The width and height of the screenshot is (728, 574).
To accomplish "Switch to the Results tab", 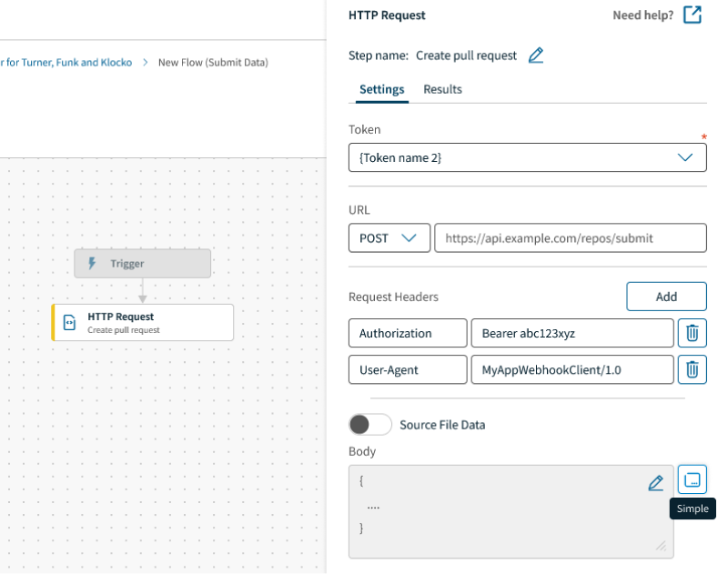I will (x=442, y=89).
